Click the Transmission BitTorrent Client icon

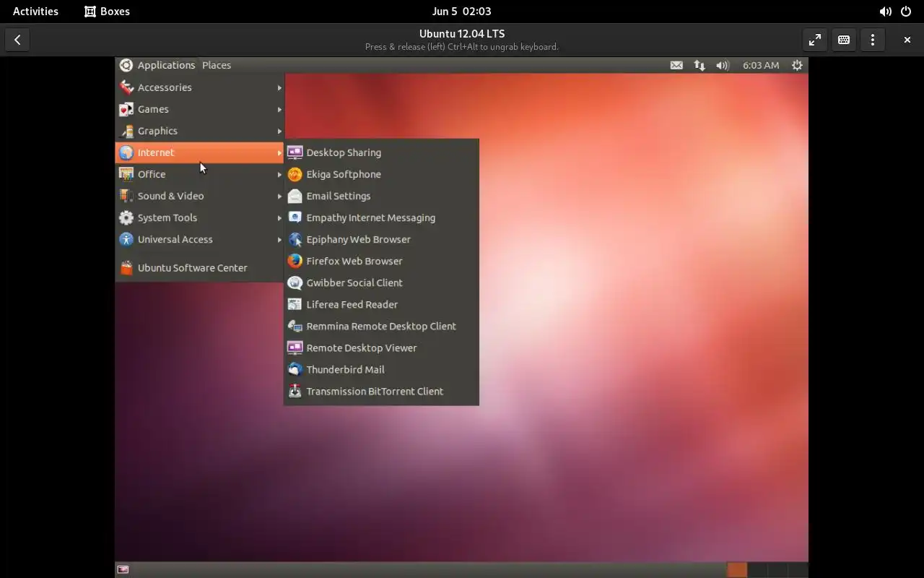tap(295, 391)
